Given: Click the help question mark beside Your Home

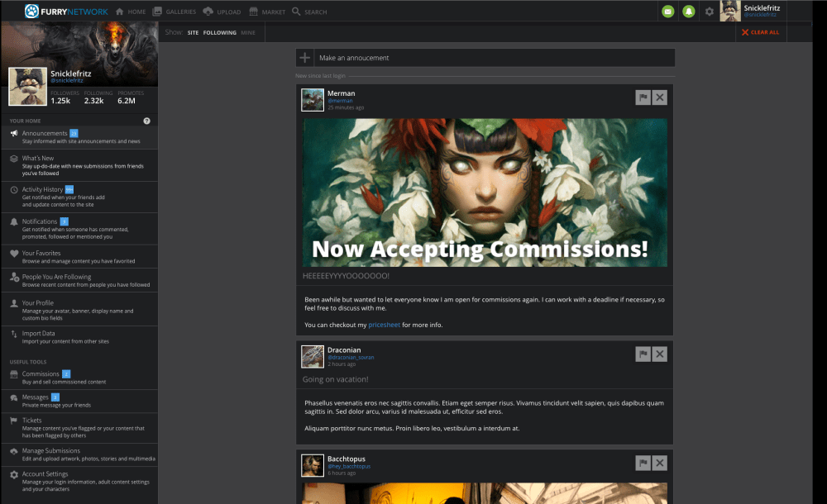Looking at the screenshot, I should coord(146,121).
